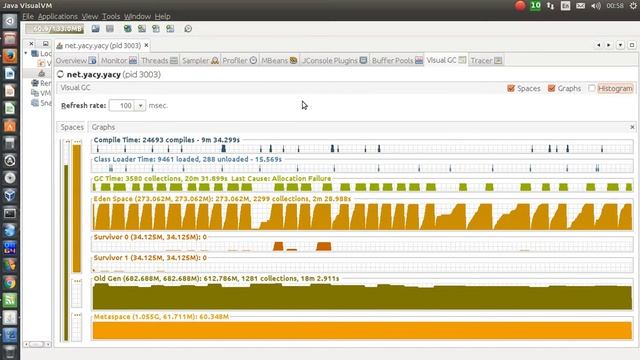Screen dimensions: 640x360
Task: Close the net.yacy.yacy (pid 3003) tab
Action: click(146, 45)
